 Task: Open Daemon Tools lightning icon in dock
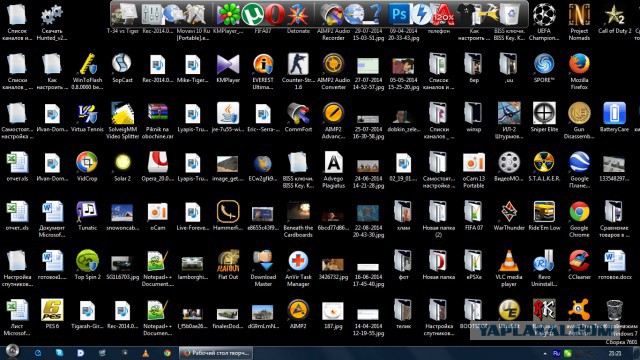click(420, 14)
